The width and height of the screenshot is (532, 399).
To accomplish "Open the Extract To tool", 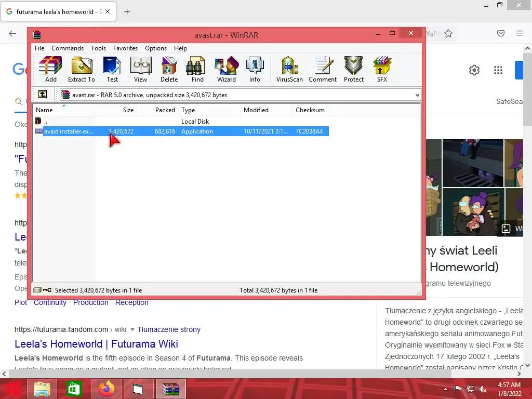I will tap(82, 70).
